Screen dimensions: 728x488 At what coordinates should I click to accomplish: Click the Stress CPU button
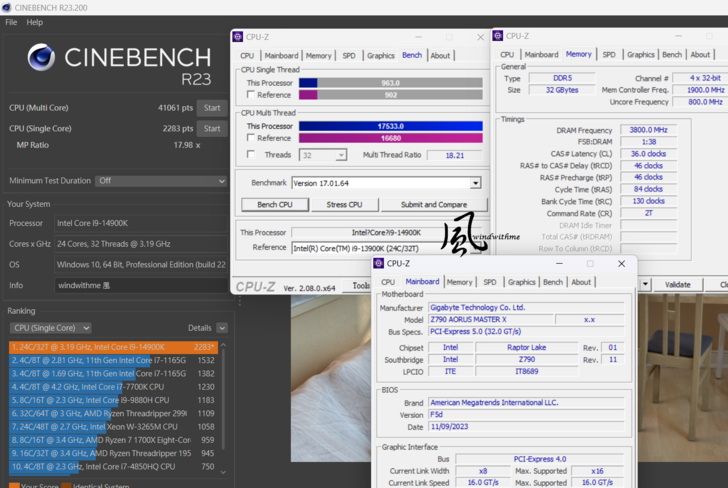click(343, 205)
